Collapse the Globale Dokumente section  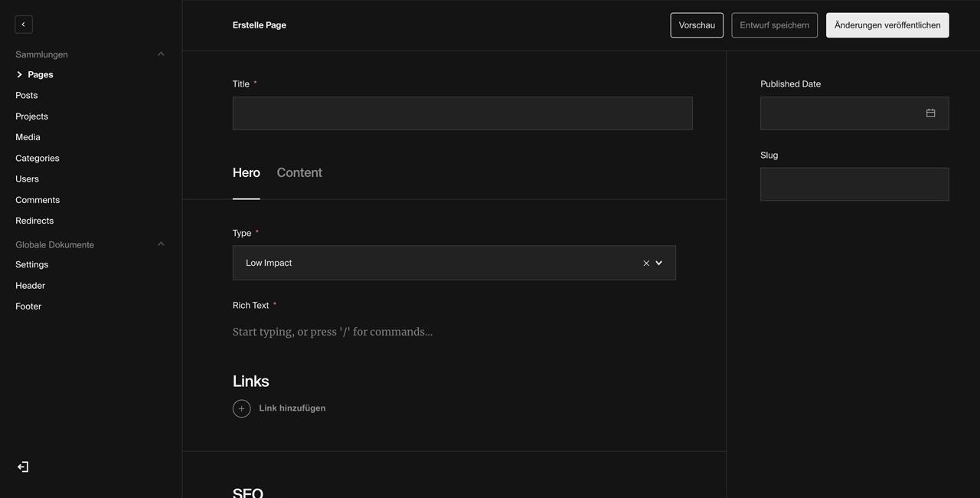(x=161, y=244)
